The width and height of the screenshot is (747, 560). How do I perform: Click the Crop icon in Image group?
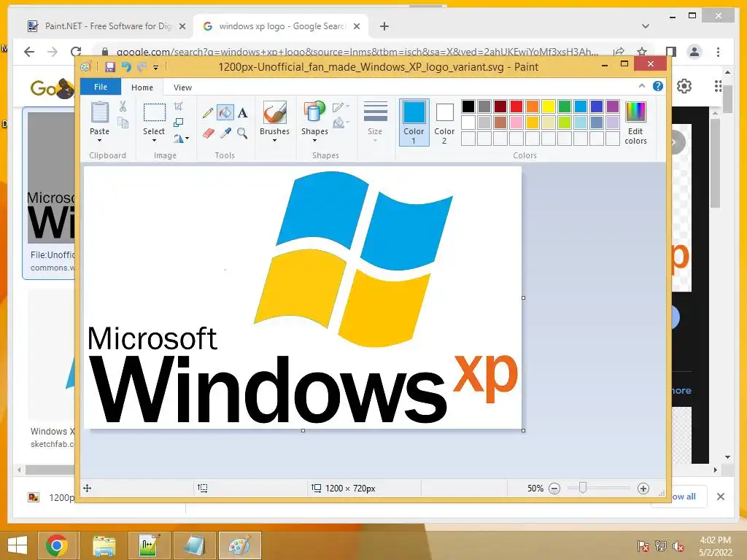(x=179, y=106)
